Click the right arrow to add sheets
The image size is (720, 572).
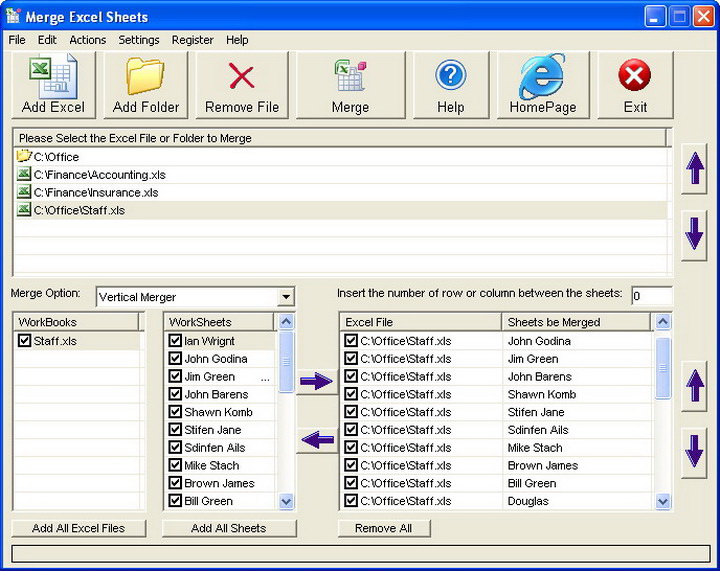(318, 382)
